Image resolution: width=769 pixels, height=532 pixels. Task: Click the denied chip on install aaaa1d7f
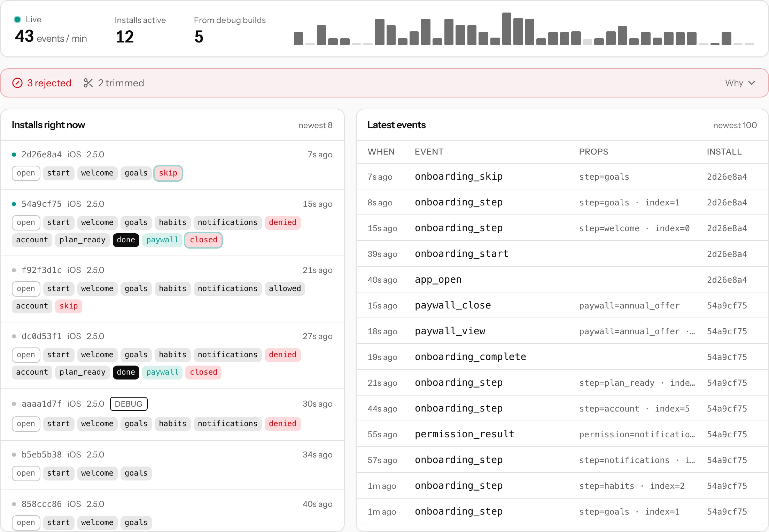282,424
